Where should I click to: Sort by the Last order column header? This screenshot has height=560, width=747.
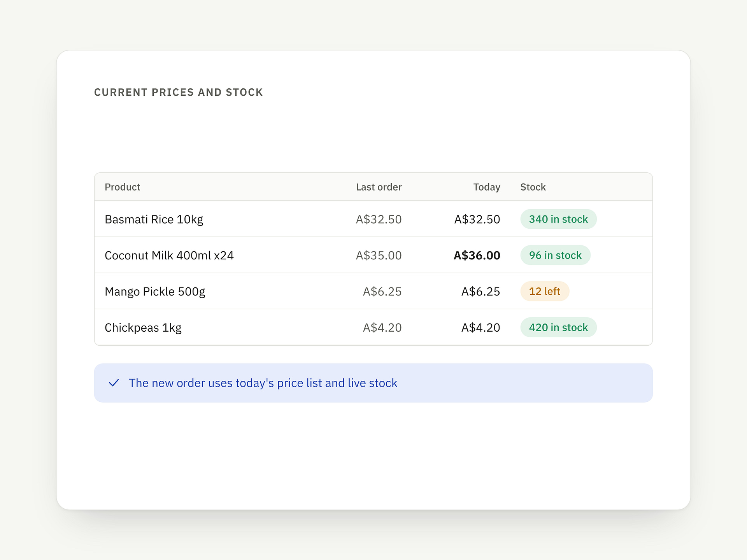[x=379, y=187]
